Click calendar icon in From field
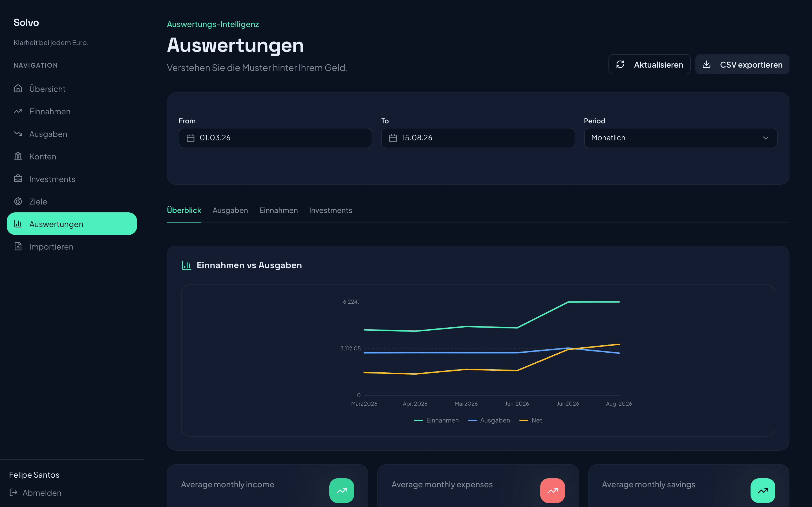 point(191,138)
